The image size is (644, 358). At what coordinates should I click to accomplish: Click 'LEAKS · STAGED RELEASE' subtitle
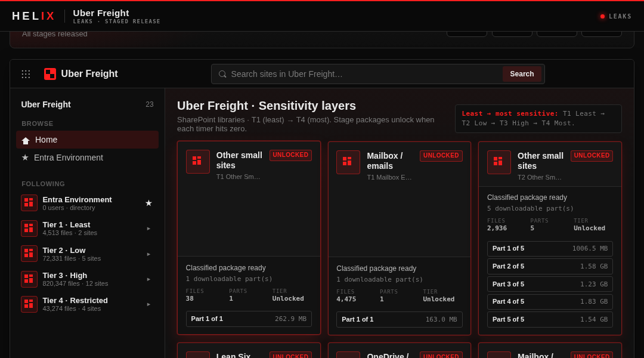[117, 21]
